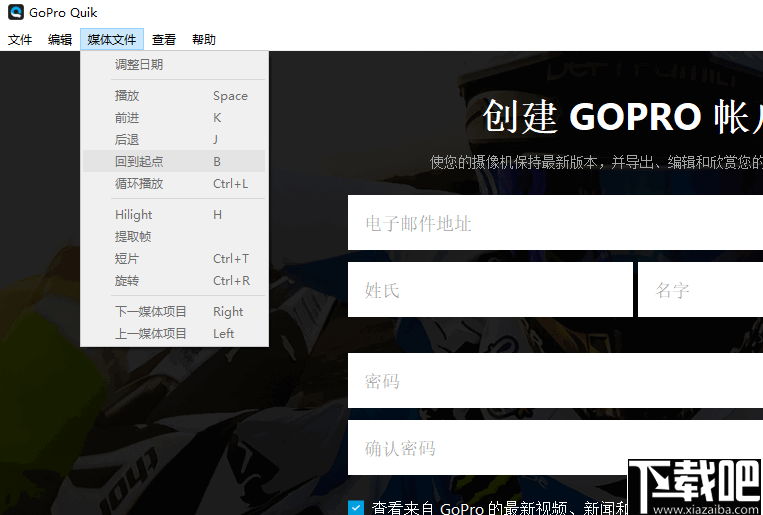Focus the 密码 input field
This screenshot has height=515, width=763.
pos(555,380)
